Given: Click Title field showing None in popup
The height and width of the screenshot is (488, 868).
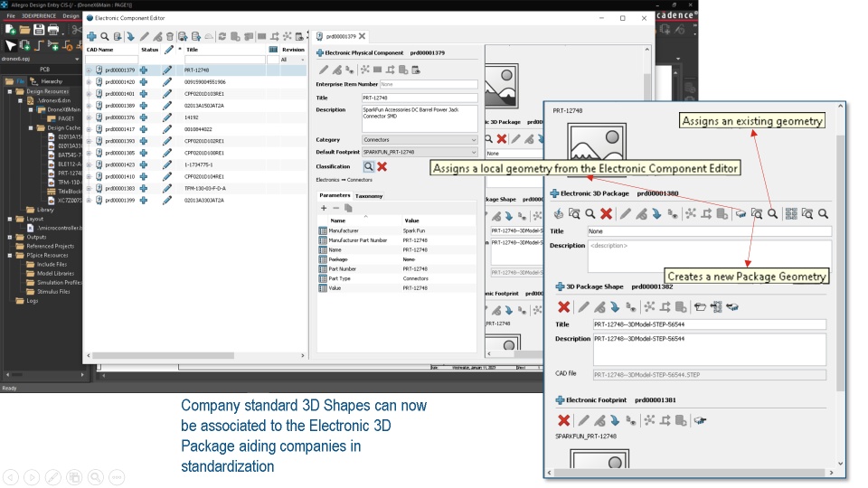Looking at the screenshot, I should tap(709, 231).
